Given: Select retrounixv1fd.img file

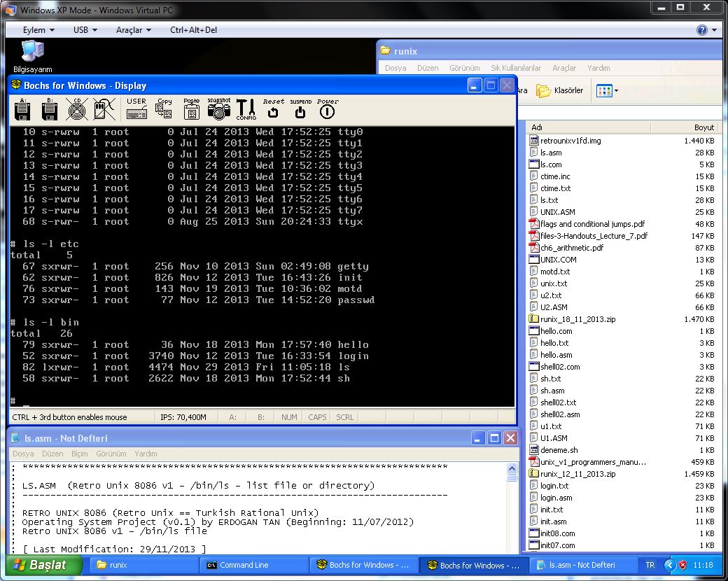Looking at the screenshot, I should click(566, 141).
